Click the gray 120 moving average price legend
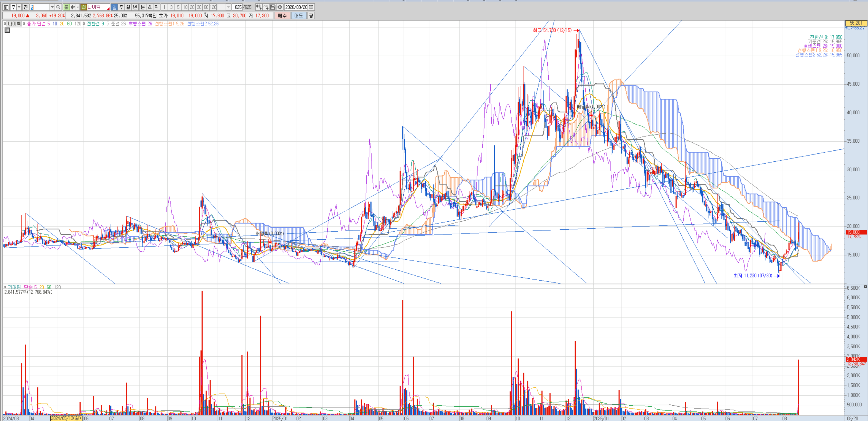868x421 pixels. tap(78, 24)
